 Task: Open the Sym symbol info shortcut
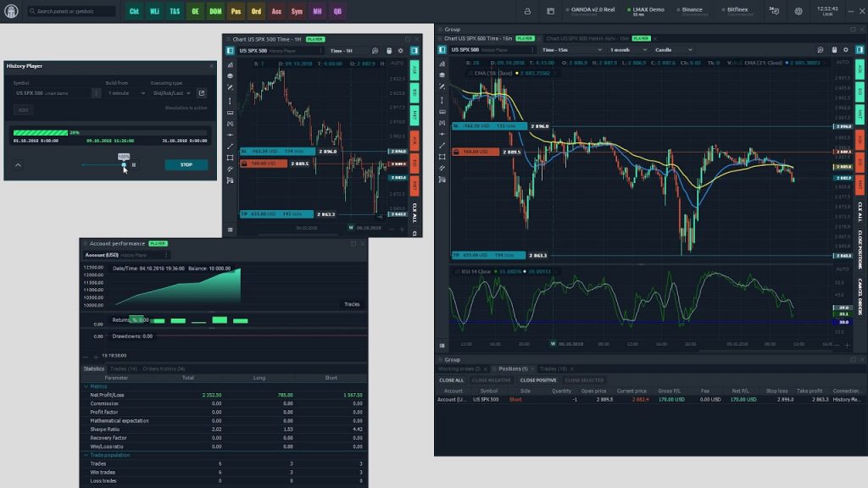click(297, 12)
